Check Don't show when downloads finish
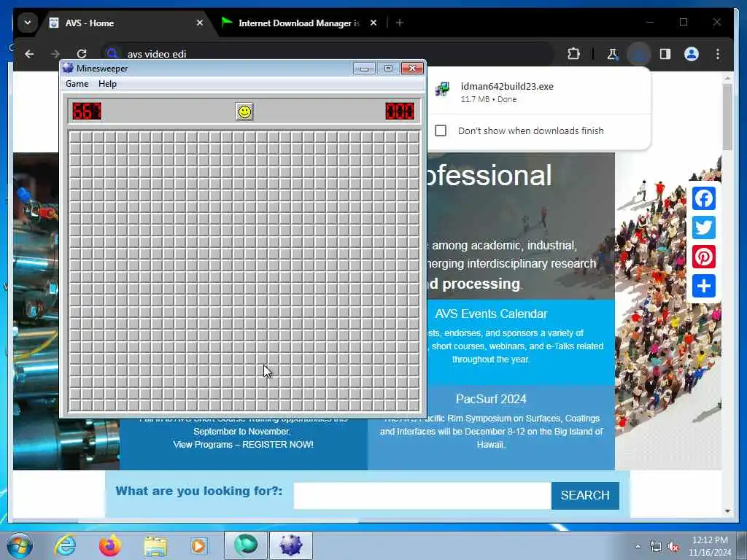Screen dimensions: 747x560 pyautogui.click(x=441, y=131)
